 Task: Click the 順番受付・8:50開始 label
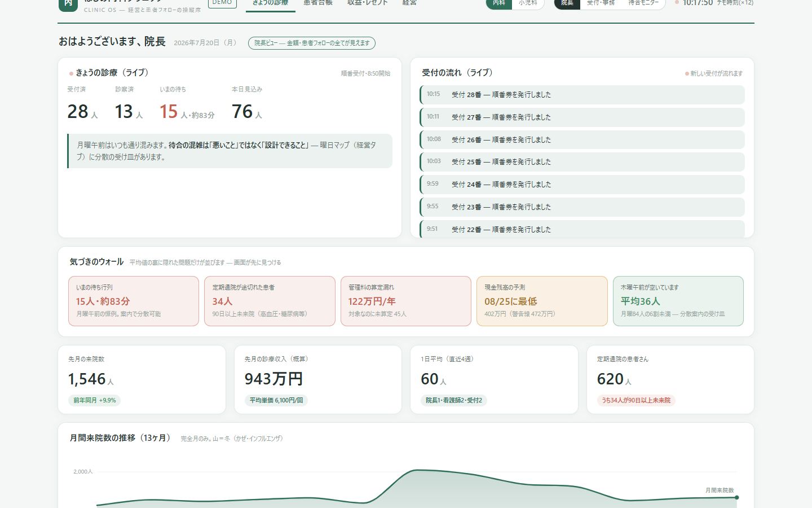point(365,73)
